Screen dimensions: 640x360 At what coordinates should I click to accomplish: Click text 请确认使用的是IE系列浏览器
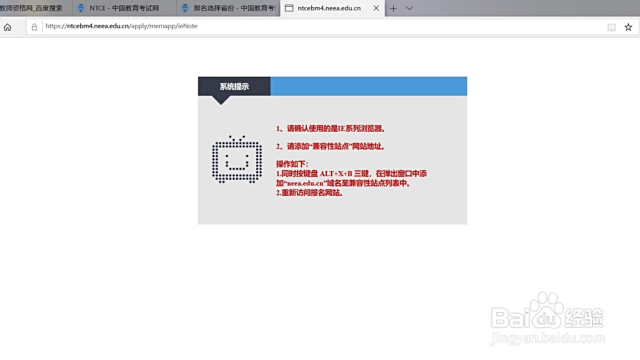tap(336, 129)
